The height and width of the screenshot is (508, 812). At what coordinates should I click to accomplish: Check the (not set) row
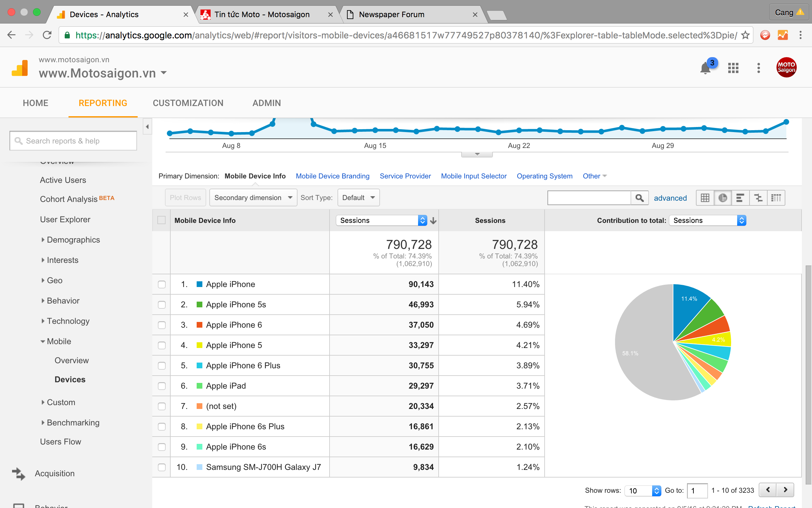click(x=162, y=406)
